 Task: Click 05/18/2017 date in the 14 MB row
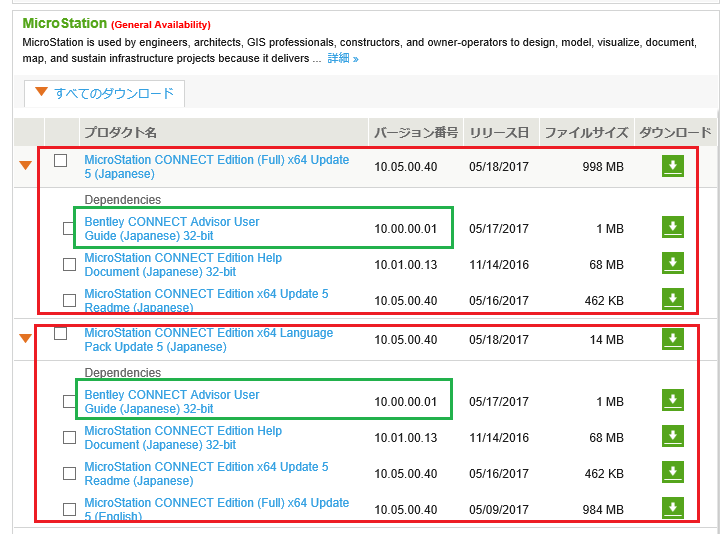(x=499, y=340)
